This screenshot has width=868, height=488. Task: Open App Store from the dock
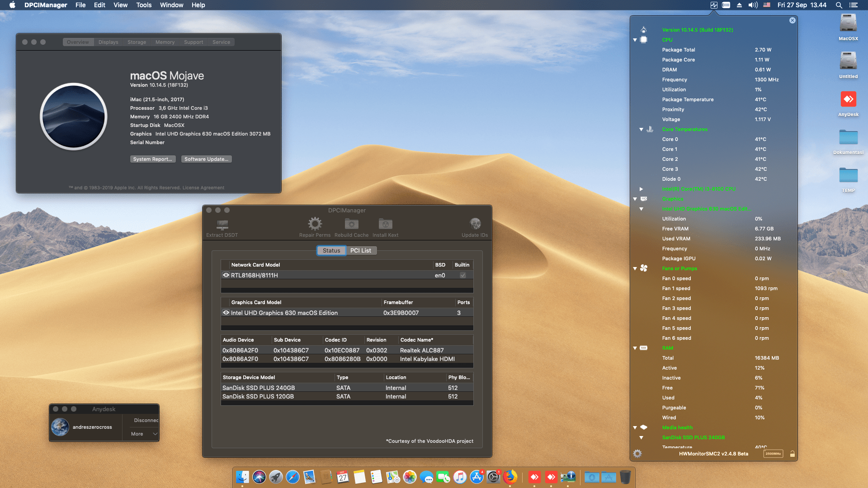point(476,477)
